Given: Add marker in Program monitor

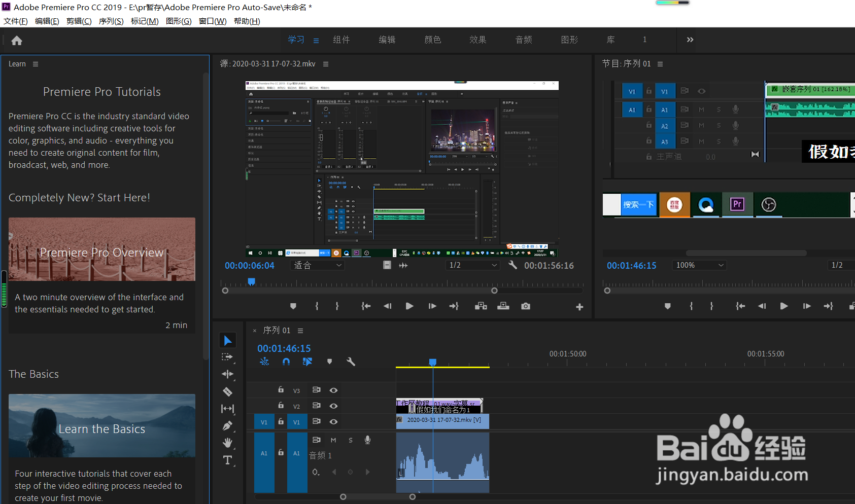Looking at the screenshot, I should click(x=667, y=306).
